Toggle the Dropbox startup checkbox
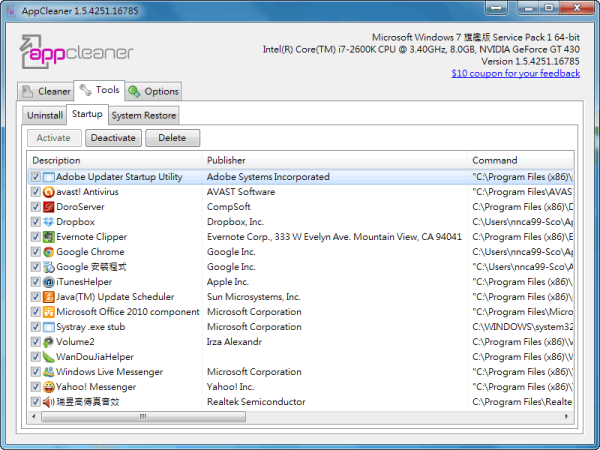The width and height of the screenshot is (600, 450). [36, 222]
